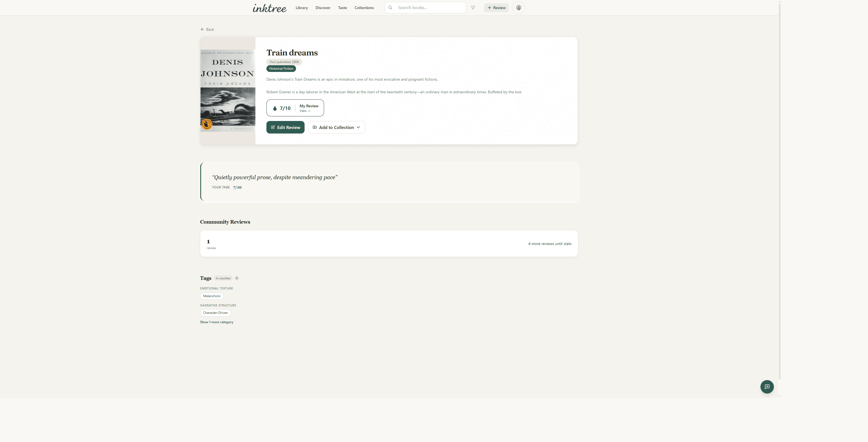
Task: Click the circular presentation icon beside Review
Action: click(x=518, y=7)
